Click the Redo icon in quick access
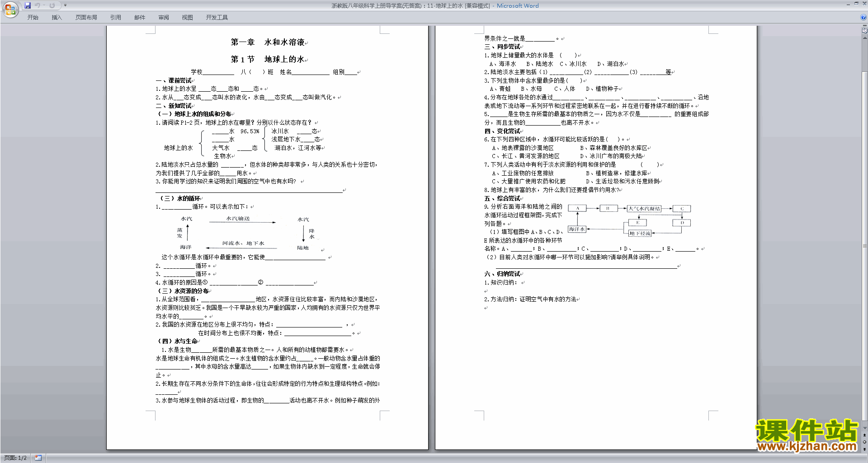This screenshot has height=463, width=868. (52, 5)
